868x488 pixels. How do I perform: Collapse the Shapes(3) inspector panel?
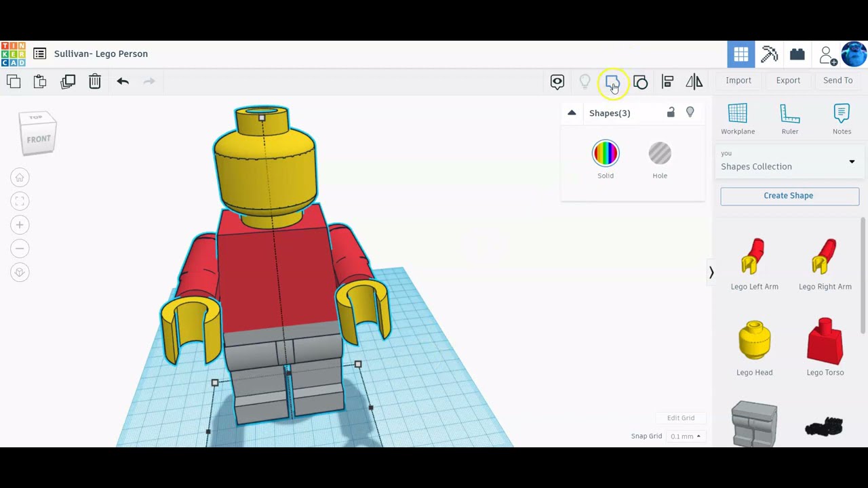(x=572, y=113)
